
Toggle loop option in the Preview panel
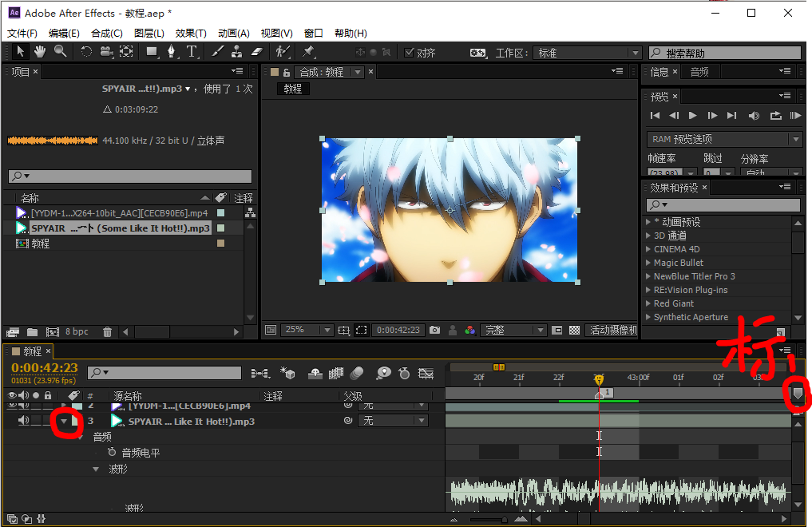click(775, 116)
